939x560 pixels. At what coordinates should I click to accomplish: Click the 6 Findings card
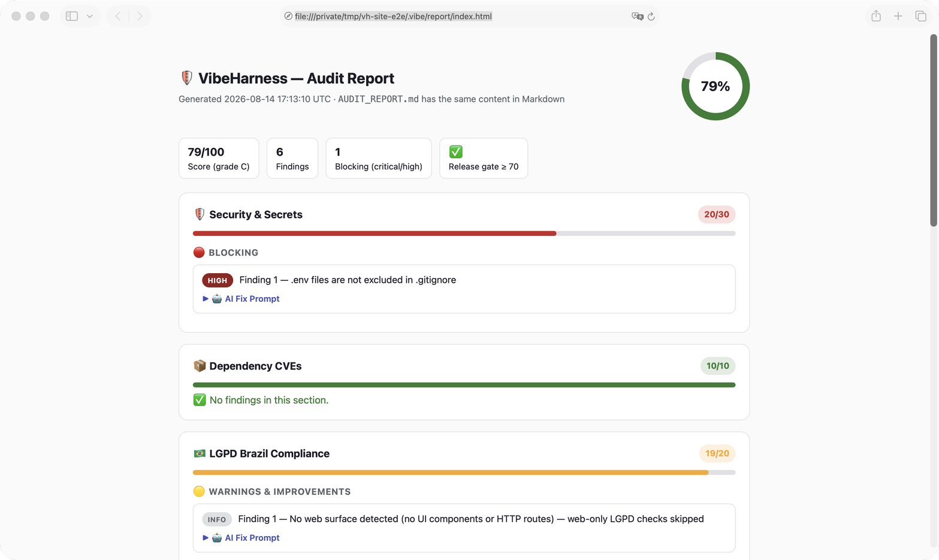coord(292,158)
